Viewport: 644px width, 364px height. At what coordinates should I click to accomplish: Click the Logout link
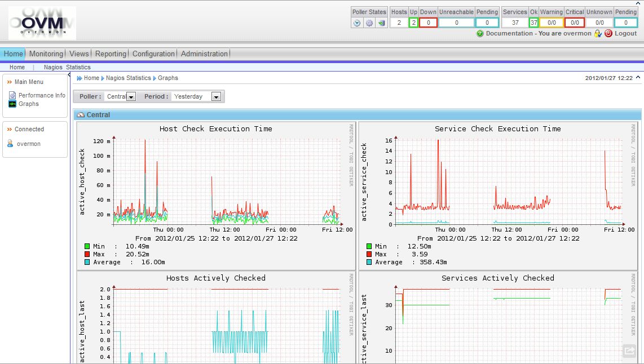click(x=625, y=34)
